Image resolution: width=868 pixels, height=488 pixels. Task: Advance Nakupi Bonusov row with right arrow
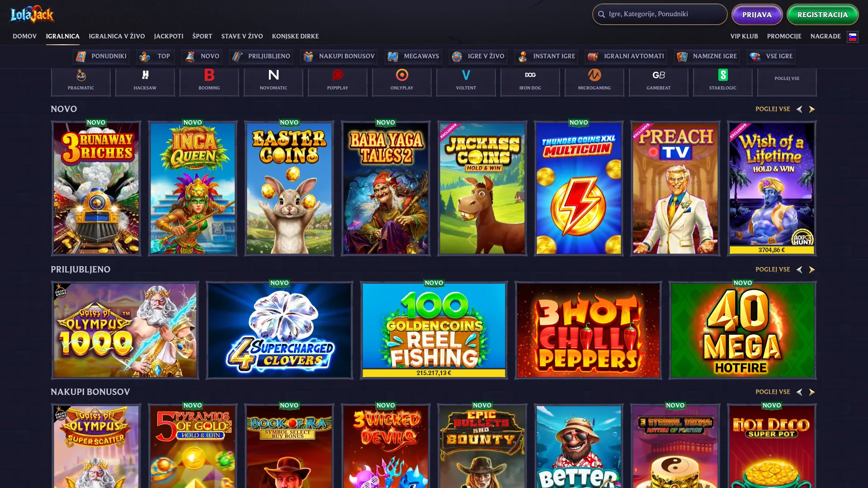(812, 392)
